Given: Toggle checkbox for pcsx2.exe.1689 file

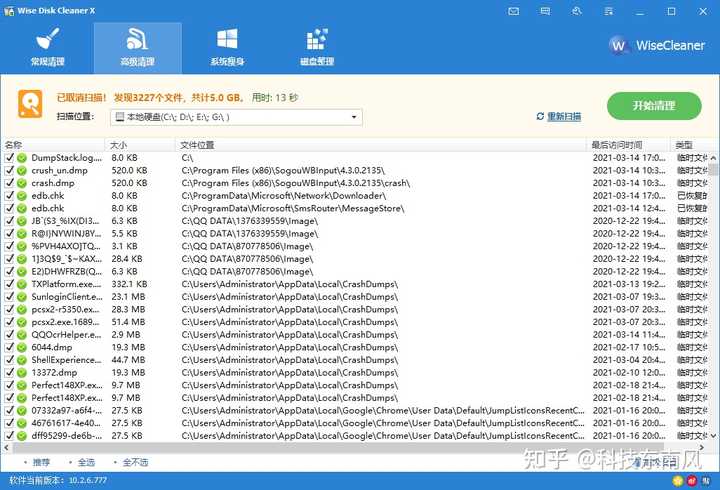Looking at the screenshot, I should pyautogui.click(x=9, y=322).
